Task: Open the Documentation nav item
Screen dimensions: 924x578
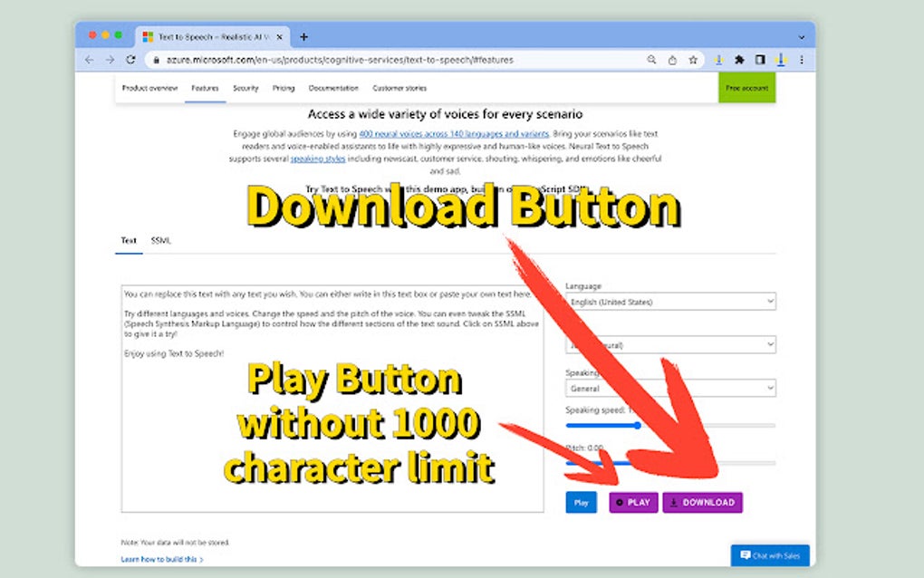Action: click(x=333, y=88)
